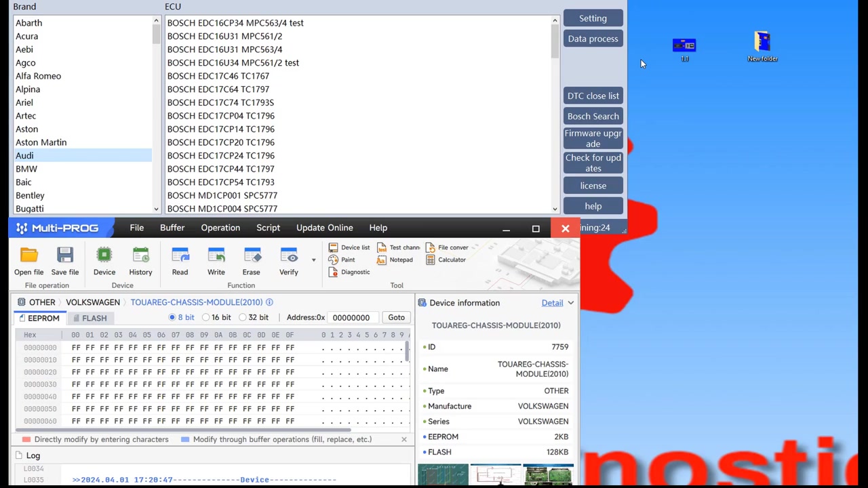
Task: Open the Diagnostic tool
Action: (349, 272)
